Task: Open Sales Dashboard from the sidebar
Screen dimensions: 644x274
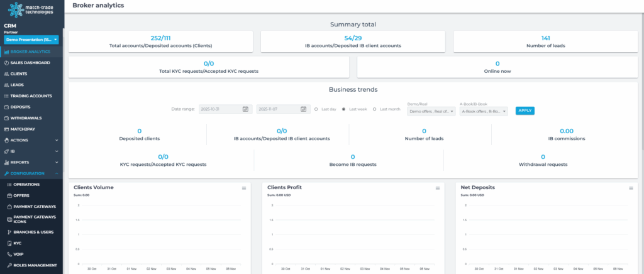Action: tap(30, 63)
